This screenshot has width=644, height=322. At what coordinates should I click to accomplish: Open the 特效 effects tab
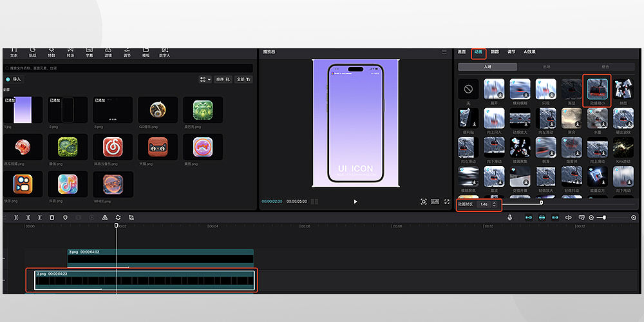click(x=52, y=52)
